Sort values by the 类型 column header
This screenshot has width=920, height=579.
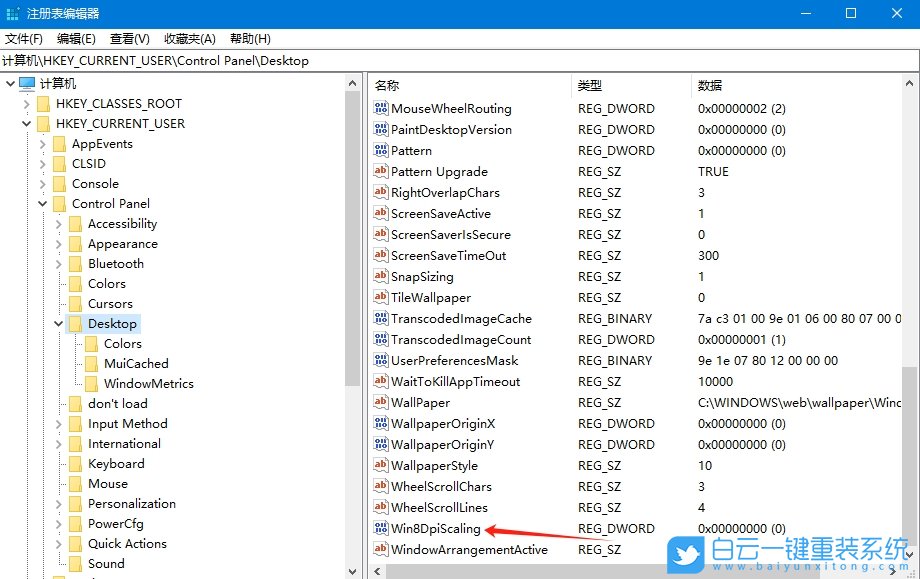click(590, 85)
